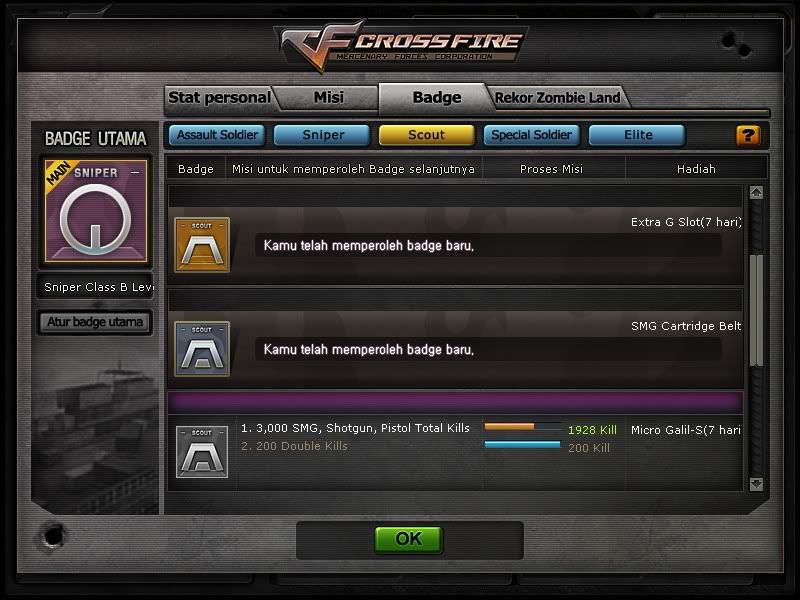This screenshot has height=600, width=800.
Task: Open the Stat personal tab
Action: pos(219,97)
